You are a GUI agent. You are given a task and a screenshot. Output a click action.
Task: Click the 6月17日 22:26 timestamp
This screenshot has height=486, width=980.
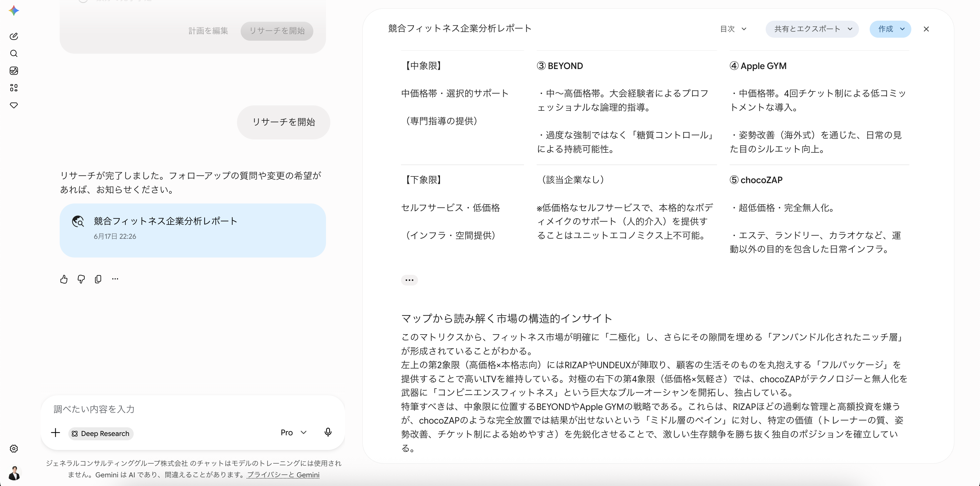[x=115, y=236]
